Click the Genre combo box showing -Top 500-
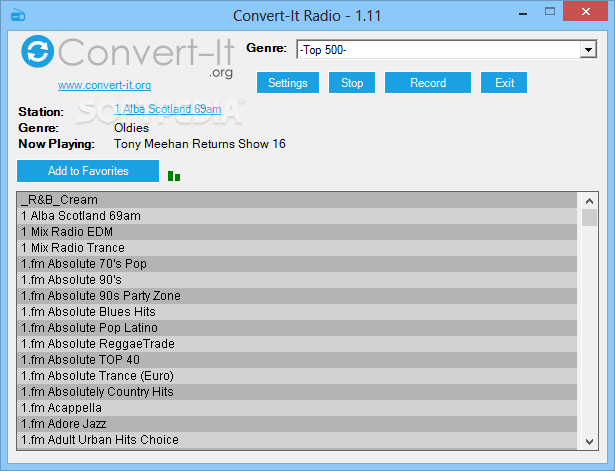The height and width of the screenshot is (471, 615). click(446, 50)
